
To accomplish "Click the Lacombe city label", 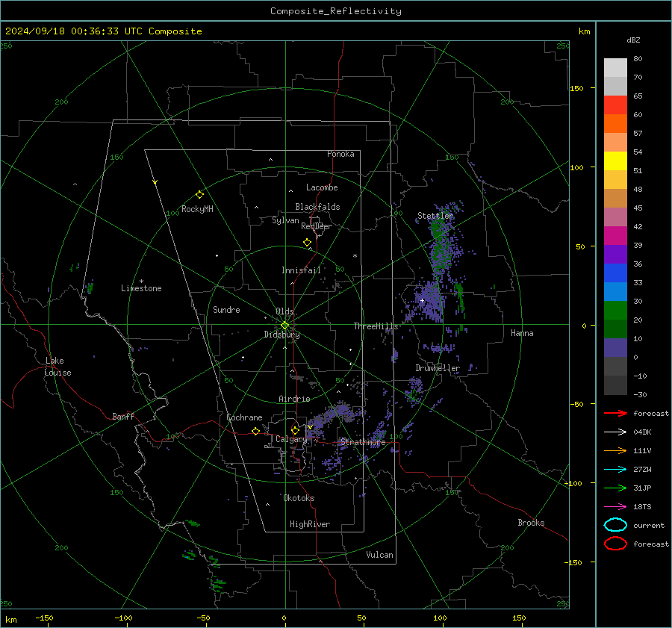I will point(322,187).
